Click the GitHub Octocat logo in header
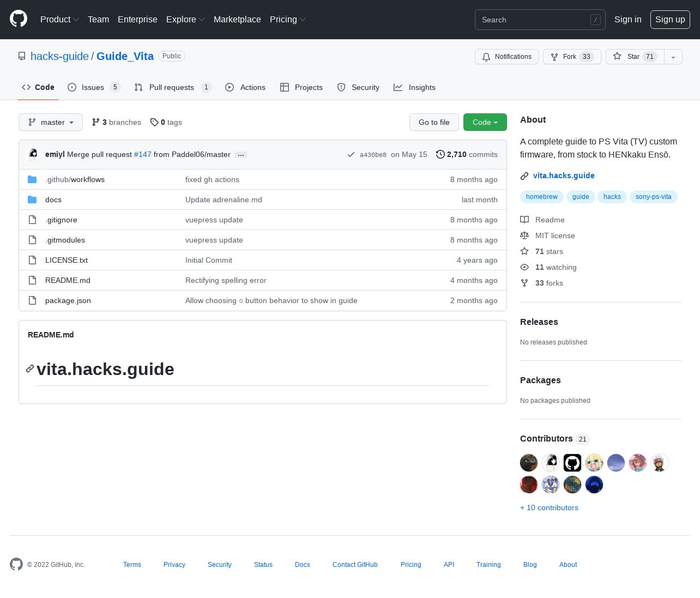 (x=19, y=19)
